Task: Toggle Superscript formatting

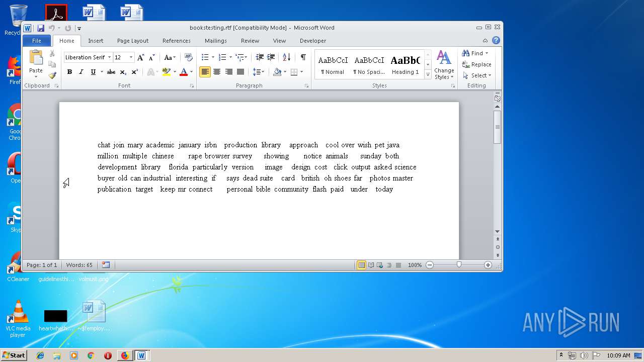Action: point(134,72)
